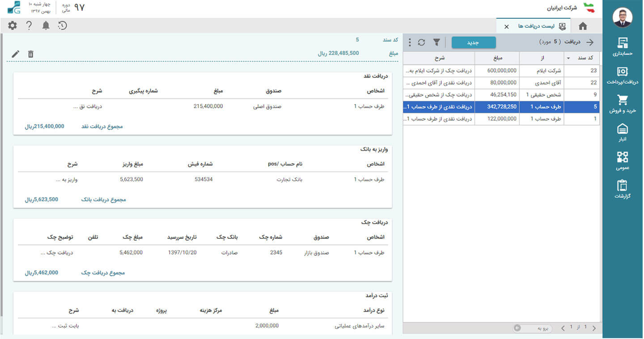Click the از column header
The image size is (644, 339).
542,58
